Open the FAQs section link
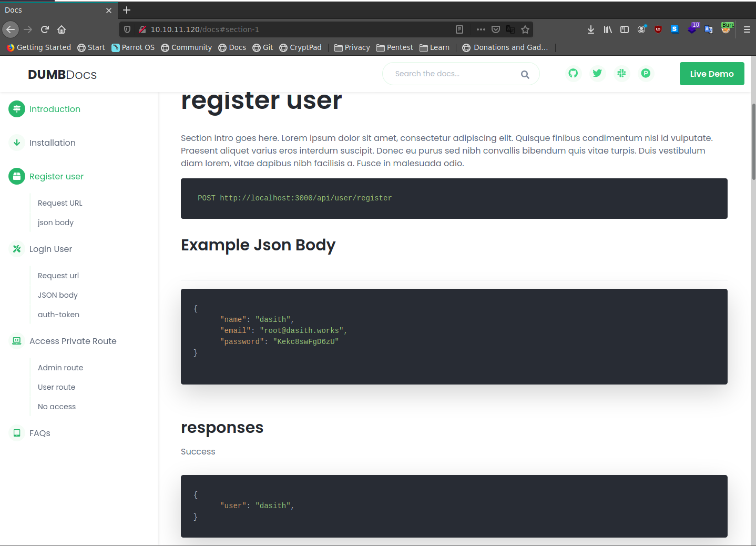 [x=40, y=433]
